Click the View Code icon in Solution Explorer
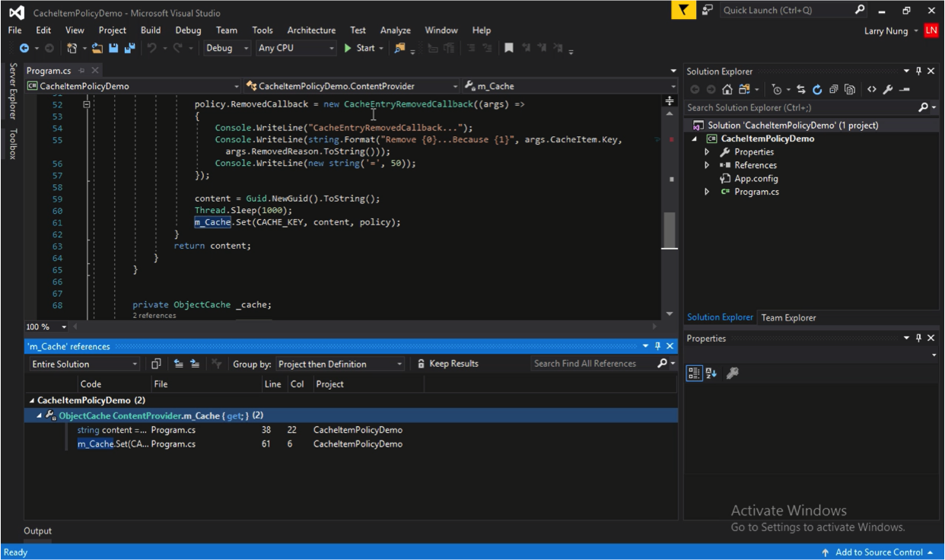 [872, 89]
